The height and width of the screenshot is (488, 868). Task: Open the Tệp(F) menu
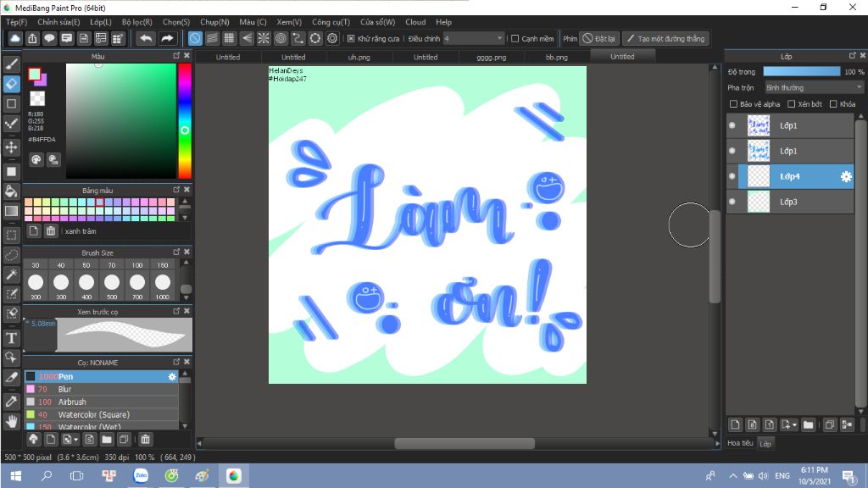(x=17, y=22)
